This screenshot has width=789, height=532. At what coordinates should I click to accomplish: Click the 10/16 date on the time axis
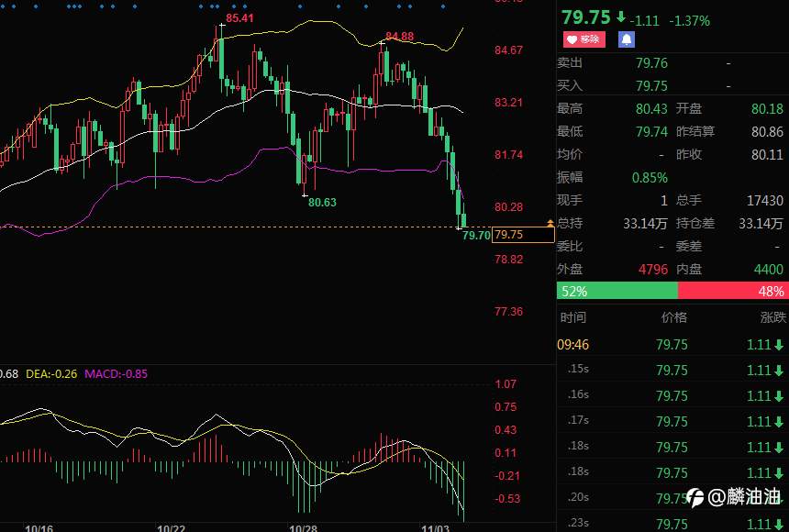tap(39, 528)
